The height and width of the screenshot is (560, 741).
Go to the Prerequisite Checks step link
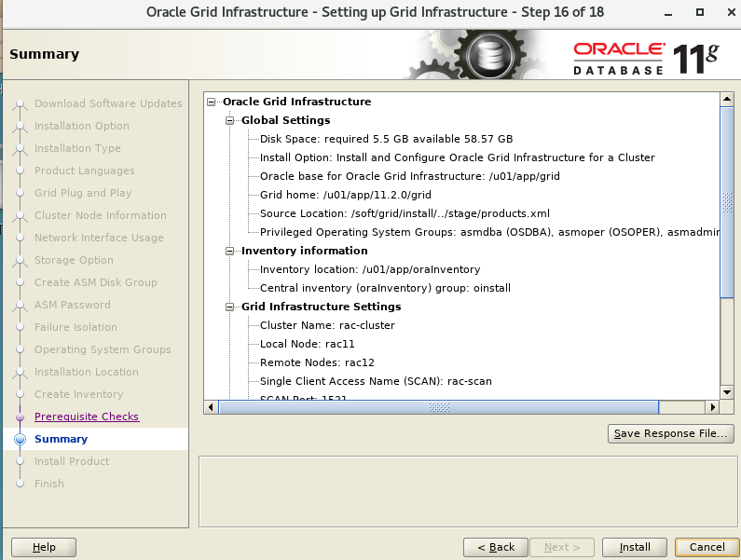(86, 417)
